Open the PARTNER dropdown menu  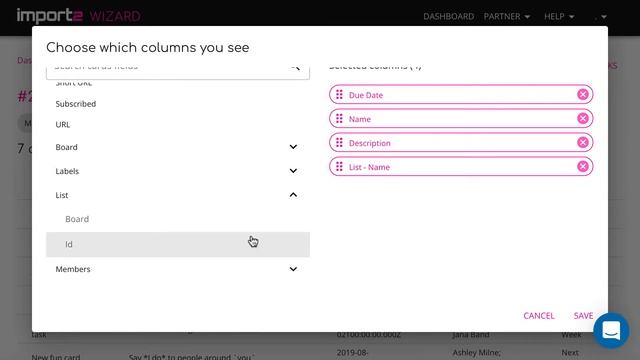click(507, 16)
